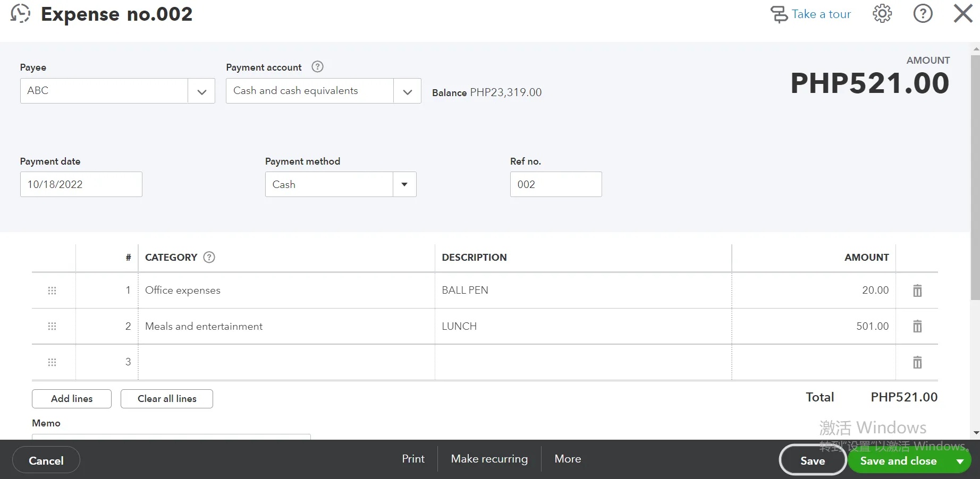Expand the Payee dropdown
Viewport: 980px width, 479px height.
pyautogui.click(x=201, y=91)
